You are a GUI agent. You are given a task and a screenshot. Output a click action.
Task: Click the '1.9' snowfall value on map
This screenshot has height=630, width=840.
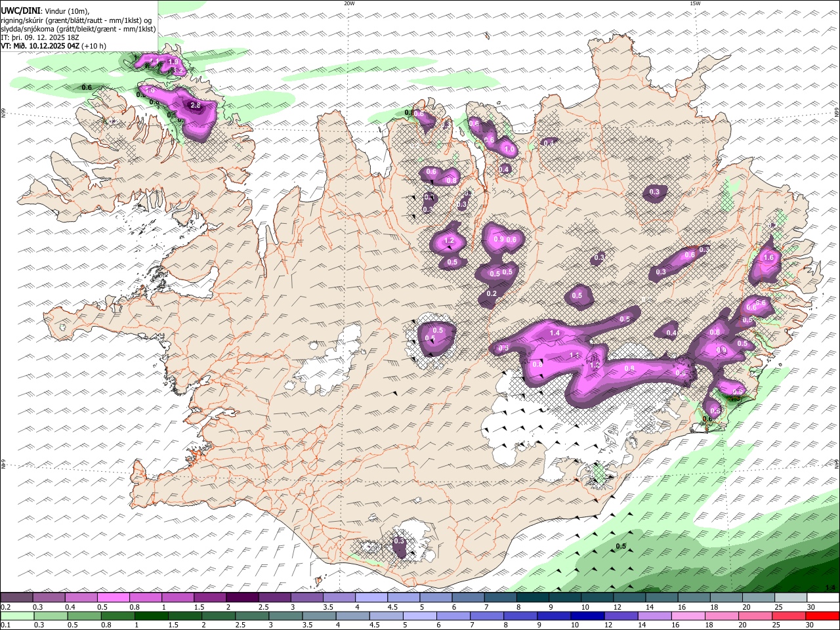[173, 62]
